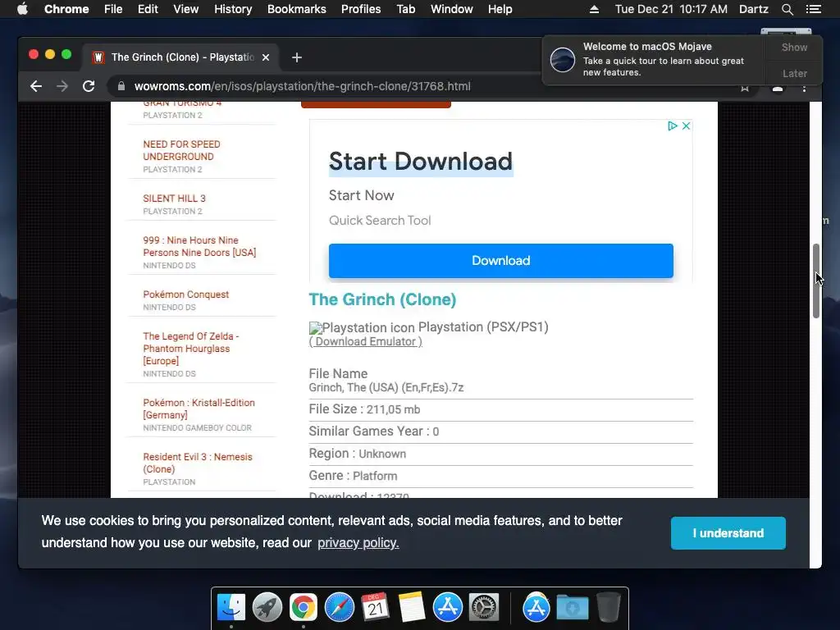Click I understand cookie button
The height and width of the screenshot is (630, 840).
coord(728,533)
